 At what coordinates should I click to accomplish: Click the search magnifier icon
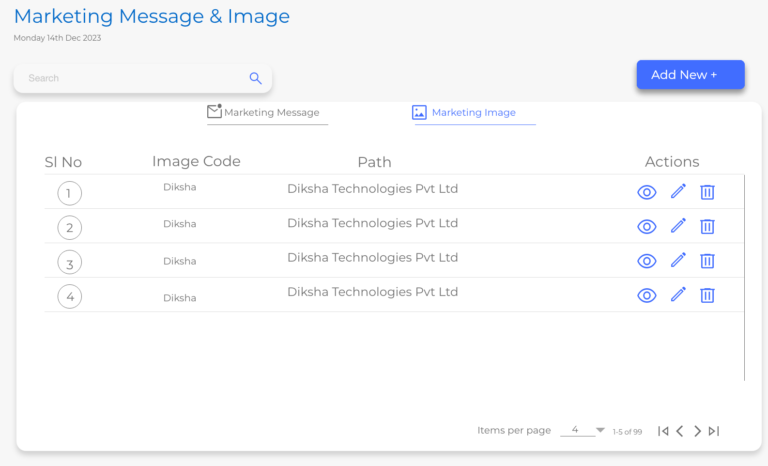(x=255, y=78)
